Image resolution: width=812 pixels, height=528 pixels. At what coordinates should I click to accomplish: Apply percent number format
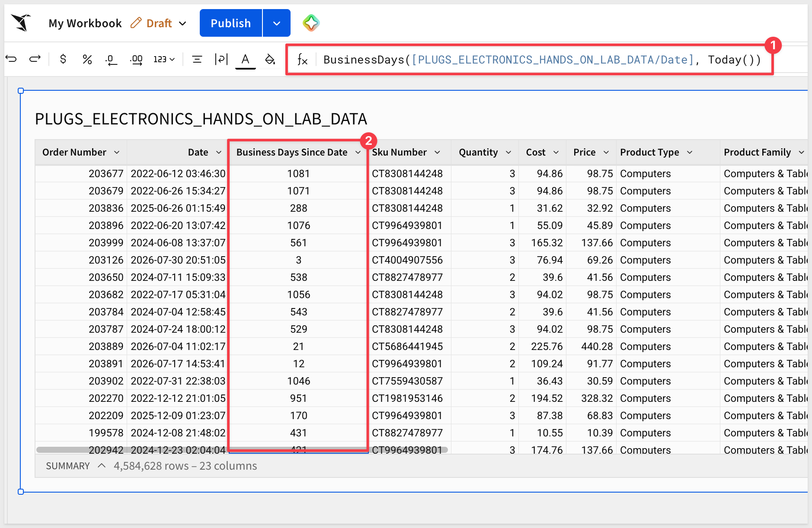click(87, 59)
